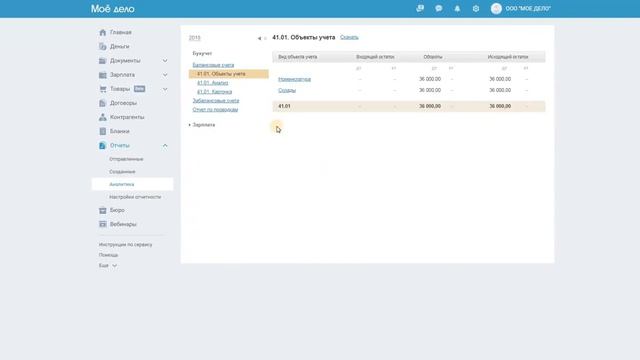The width and height of the screenshot is (640, 360).
Task: Open the ООО "МОЕ ДЕЛО" account menu
Action: pos(528,8)
